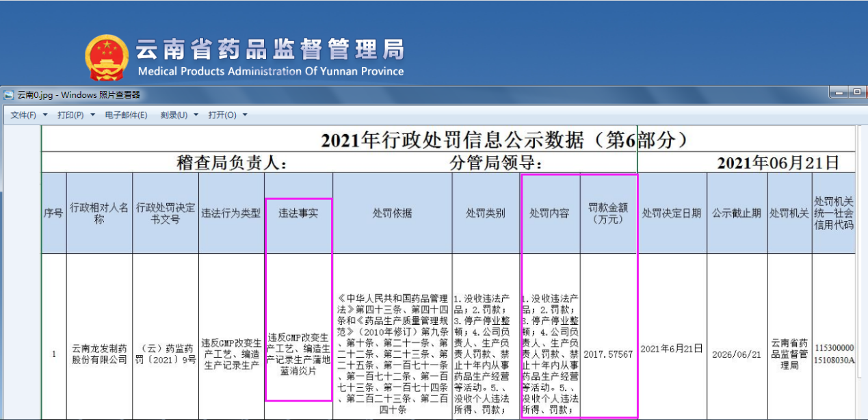Screen dimensions: 868x420
Task: Click the 违法行为类型 column header
Action: click(231, 213)
